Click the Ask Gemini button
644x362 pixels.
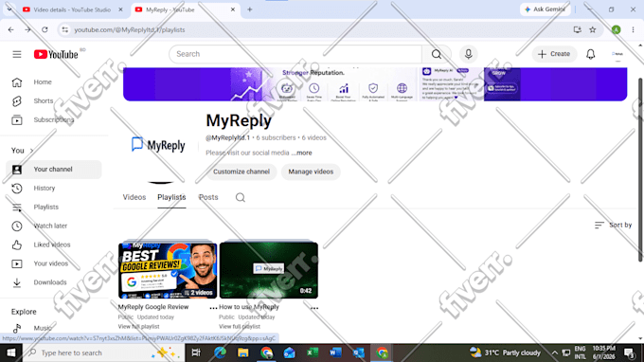545,9
